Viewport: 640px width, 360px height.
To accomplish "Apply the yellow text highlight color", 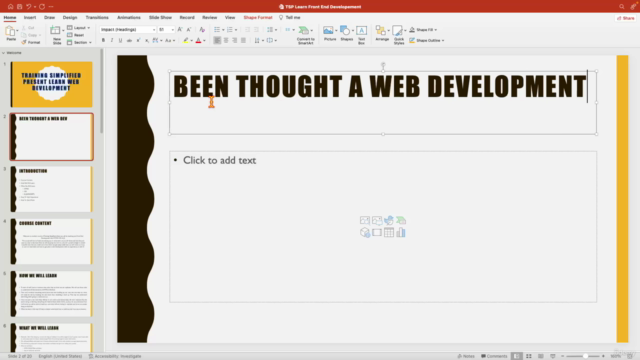I will [x=186, y=40].
